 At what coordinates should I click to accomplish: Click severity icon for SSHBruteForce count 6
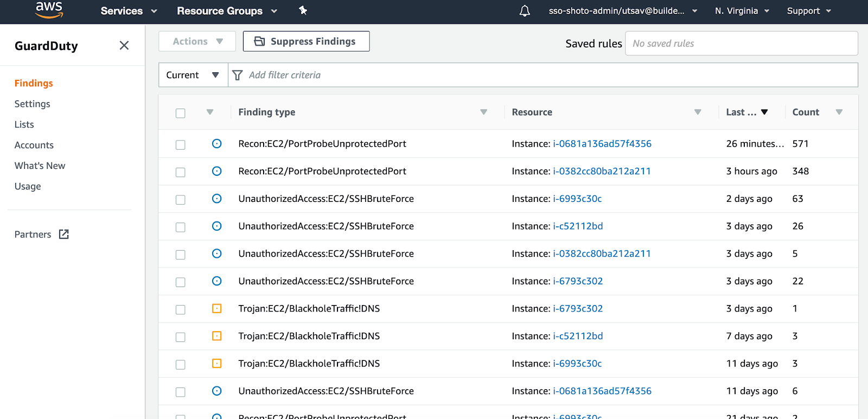(x=216, y=391)
